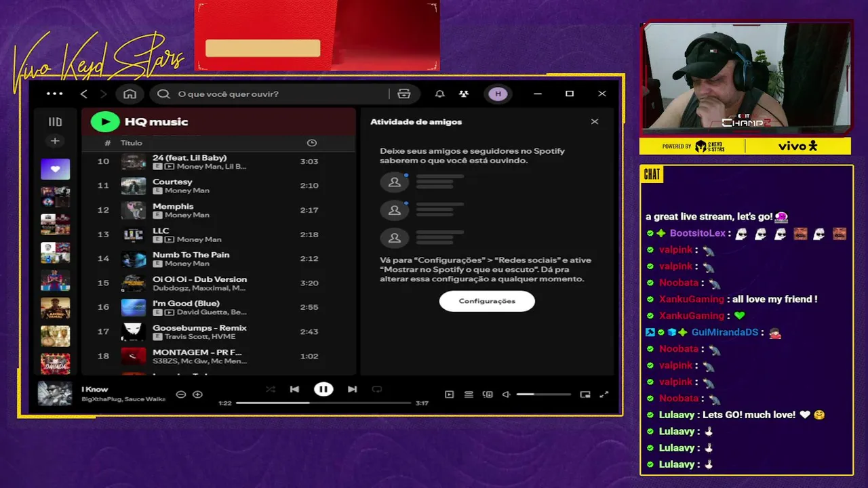
Task: Toggle repeat in the player bar
Action: 377,389
